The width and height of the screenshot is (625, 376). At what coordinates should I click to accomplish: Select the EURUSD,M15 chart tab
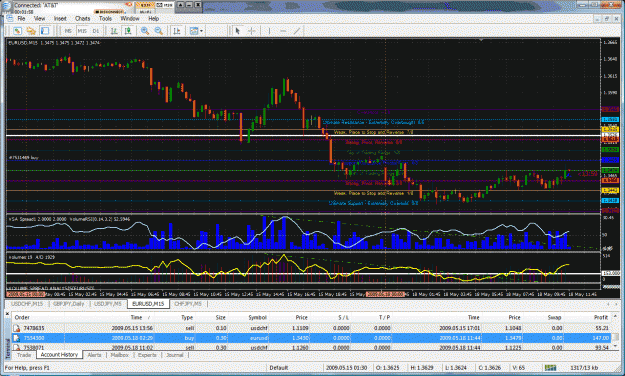(148, 304)
